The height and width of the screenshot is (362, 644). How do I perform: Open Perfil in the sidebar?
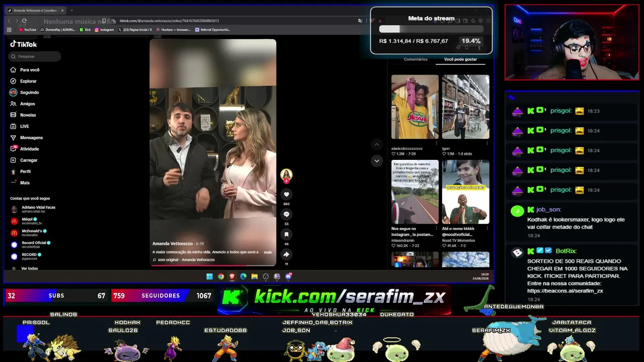[21, 171]
